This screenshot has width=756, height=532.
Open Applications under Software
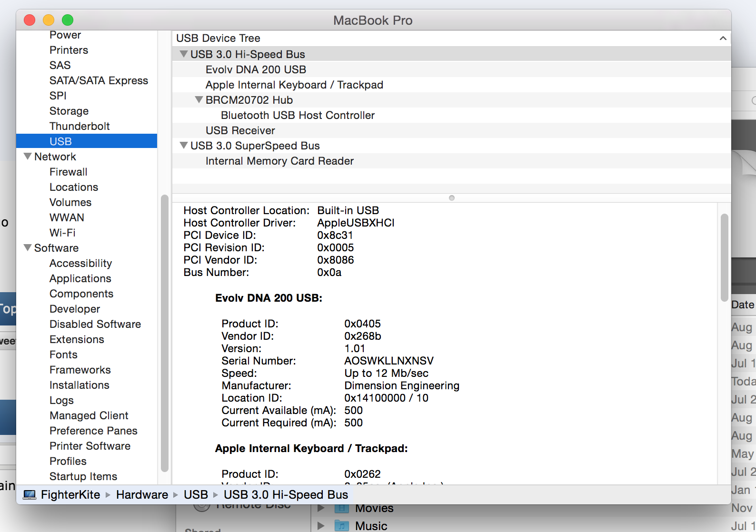[80, 278]
